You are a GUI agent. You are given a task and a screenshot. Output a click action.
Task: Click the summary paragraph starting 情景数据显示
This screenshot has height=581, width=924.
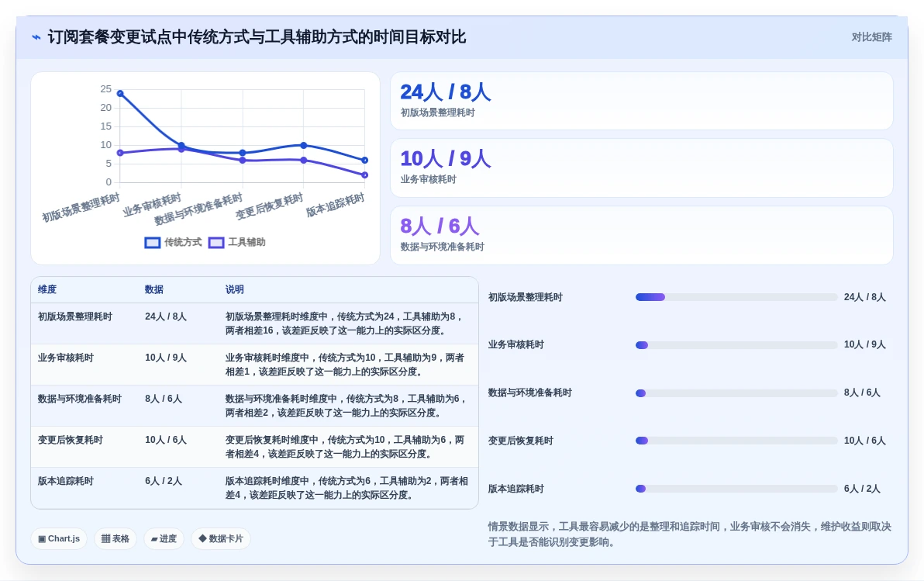click(689, 534)
